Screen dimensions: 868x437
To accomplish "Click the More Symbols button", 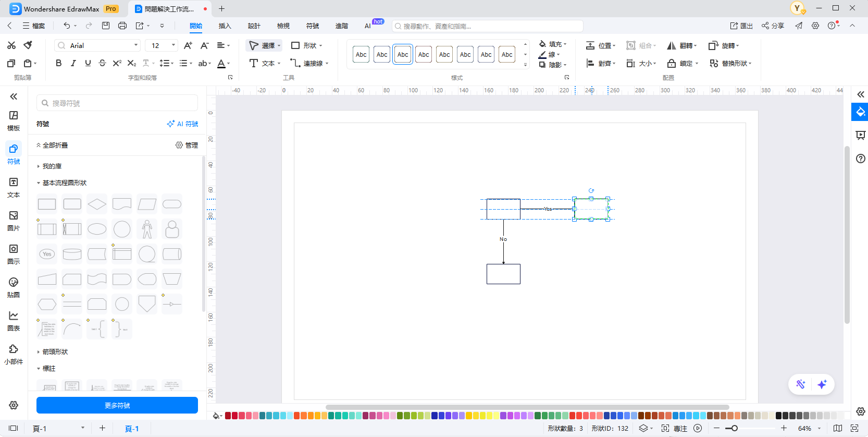I will 117,405.
